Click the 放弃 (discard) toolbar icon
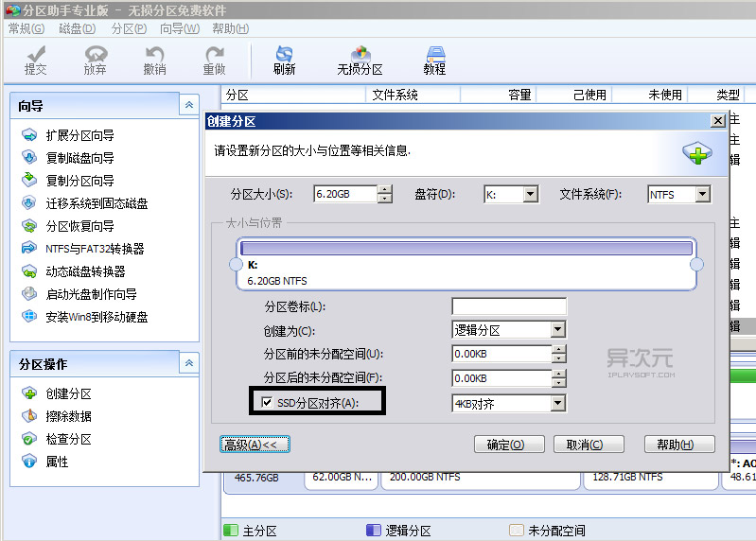 [x=95, y=61]
